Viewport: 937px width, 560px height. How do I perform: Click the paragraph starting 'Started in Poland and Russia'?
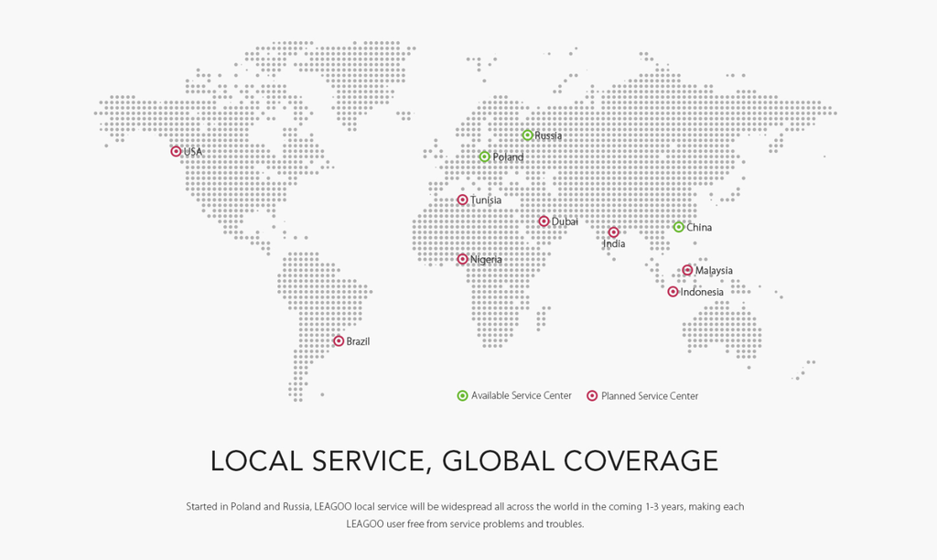click(x=465, y=515)
